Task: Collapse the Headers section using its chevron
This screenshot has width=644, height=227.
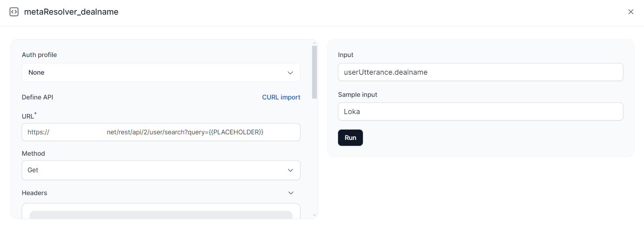Action: (x=291, y=193)
